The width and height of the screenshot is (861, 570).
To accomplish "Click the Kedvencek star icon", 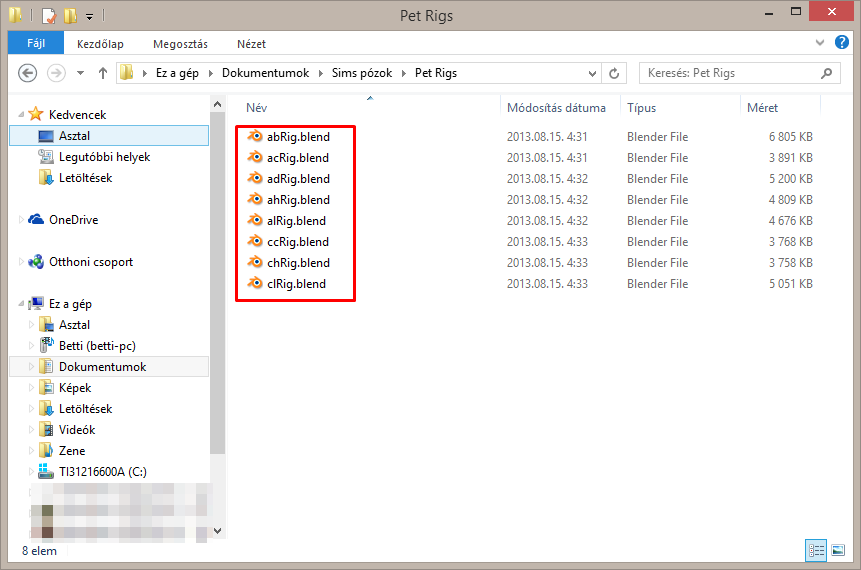I will coord(36,114).
